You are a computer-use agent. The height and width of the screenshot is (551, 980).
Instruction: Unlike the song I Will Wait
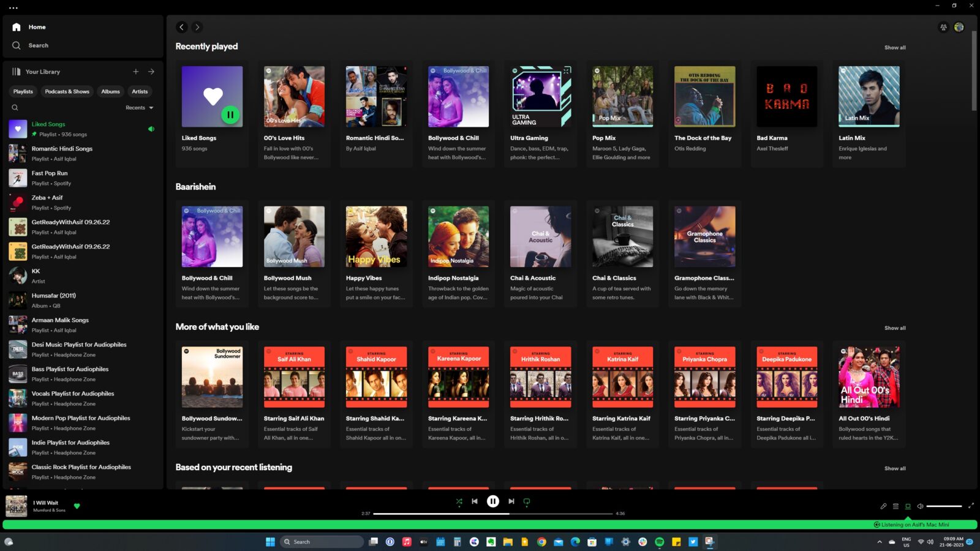point(77,506)
